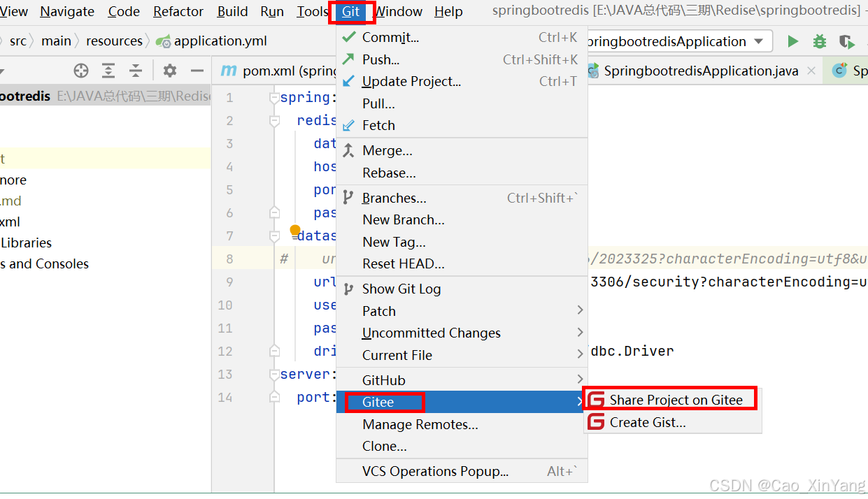Click the main breadcrumb

point(56,41)
